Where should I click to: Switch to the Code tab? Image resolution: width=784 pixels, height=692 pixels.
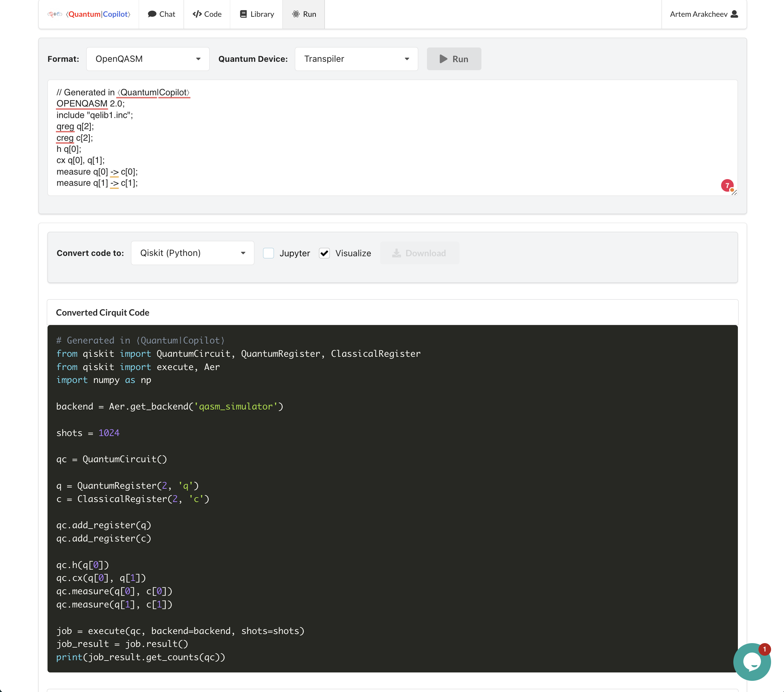point(207,14)
